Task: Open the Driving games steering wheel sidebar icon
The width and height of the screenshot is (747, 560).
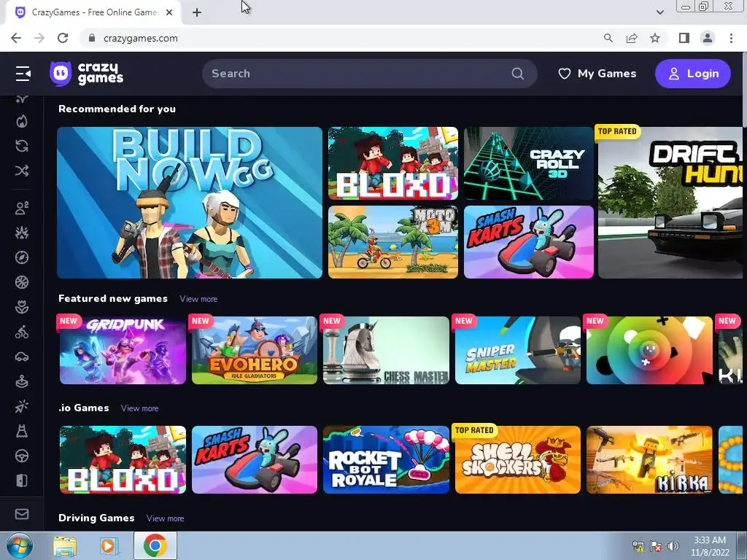Action: point(22,456)
